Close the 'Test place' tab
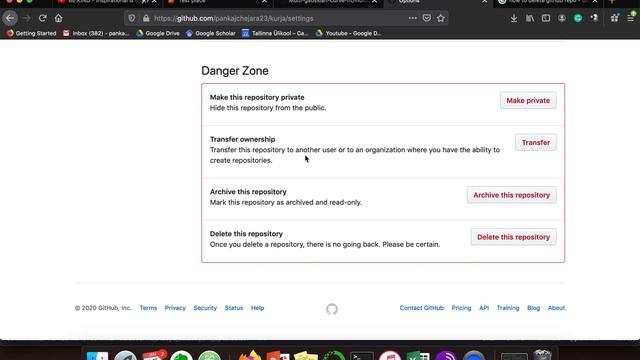 (x=264, y=2)
